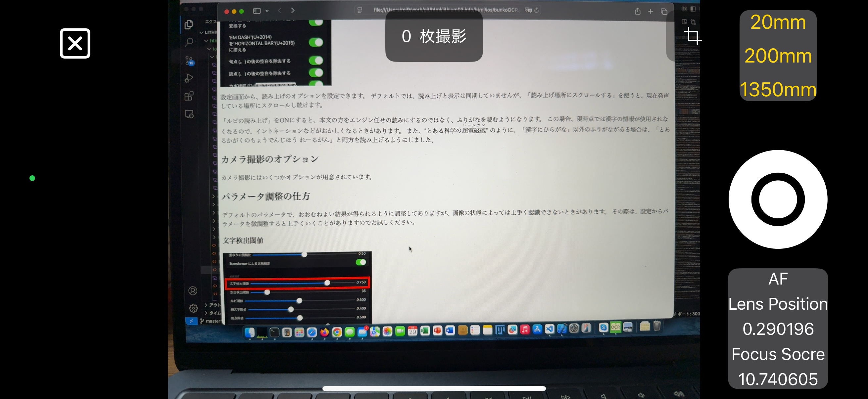Image resolution: width=868 pixels, height=399 pixels.
Task: Select the 1350mm focus distance
Action: click(778, 89)
